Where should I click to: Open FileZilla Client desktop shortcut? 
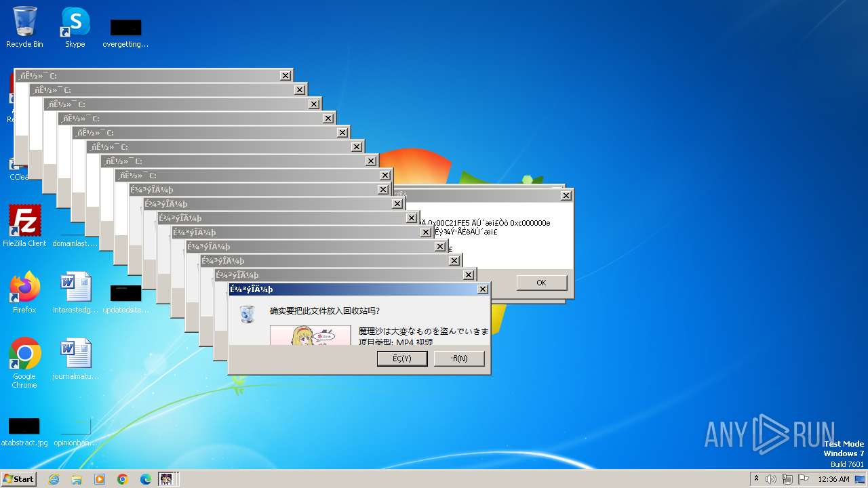coord(24,226)
